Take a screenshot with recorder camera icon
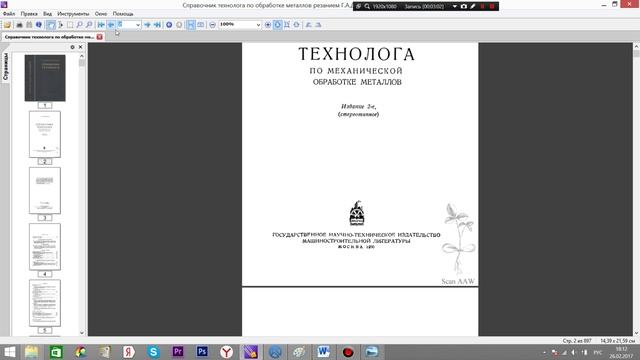 coord(464,7)
